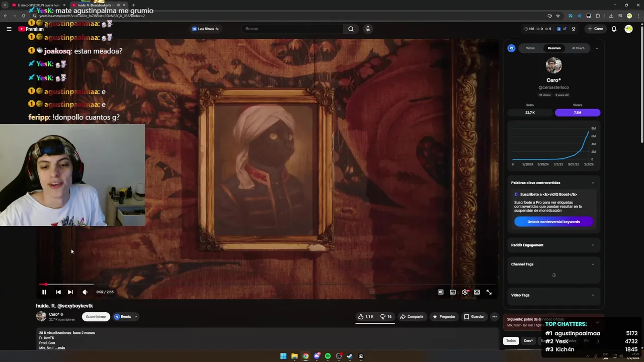Save video with Guardar button
Screen dimensions: 644x362
coord(474,317)
